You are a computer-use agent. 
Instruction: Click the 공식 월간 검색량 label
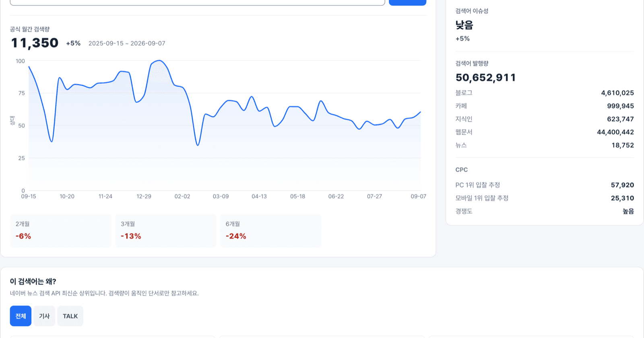30,29
